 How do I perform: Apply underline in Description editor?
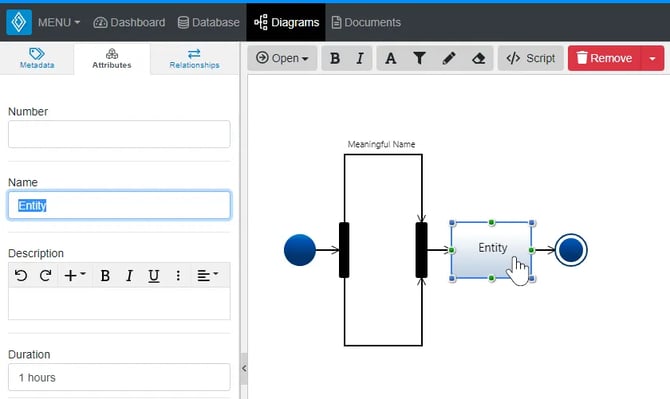click(154, 276)
